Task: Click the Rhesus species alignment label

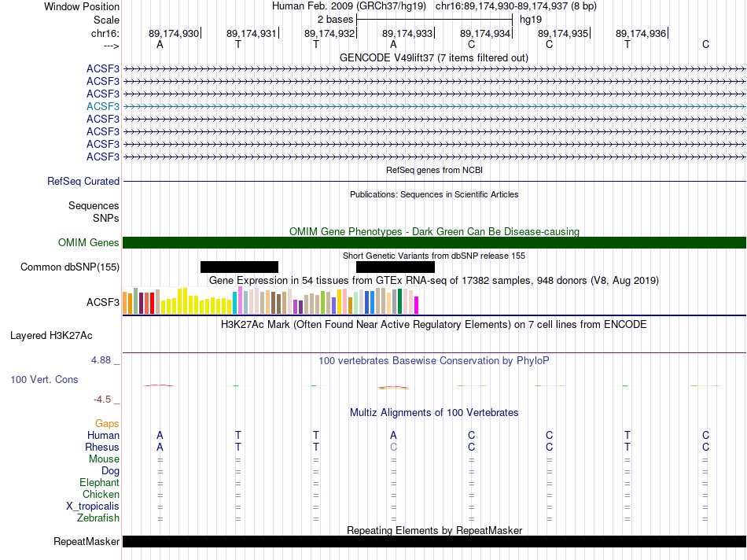Action: pos(102,447)
